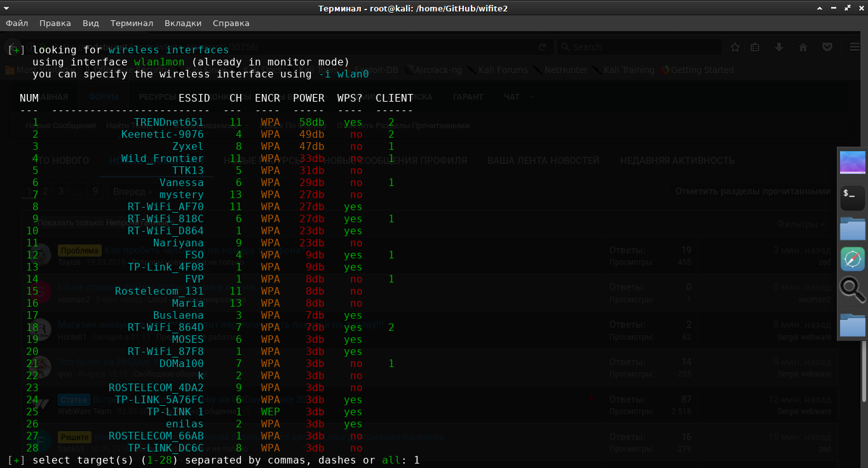This screenshot has width=868, height=468.
Task: Open the web browser compass icon
Action: coord(852,259)
